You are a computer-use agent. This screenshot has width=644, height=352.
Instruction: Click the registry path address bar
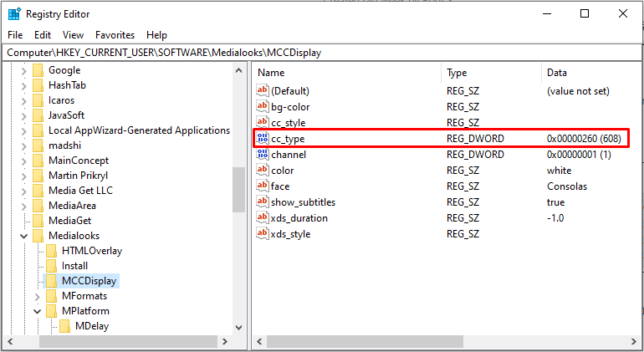click(x=322, y=53)
